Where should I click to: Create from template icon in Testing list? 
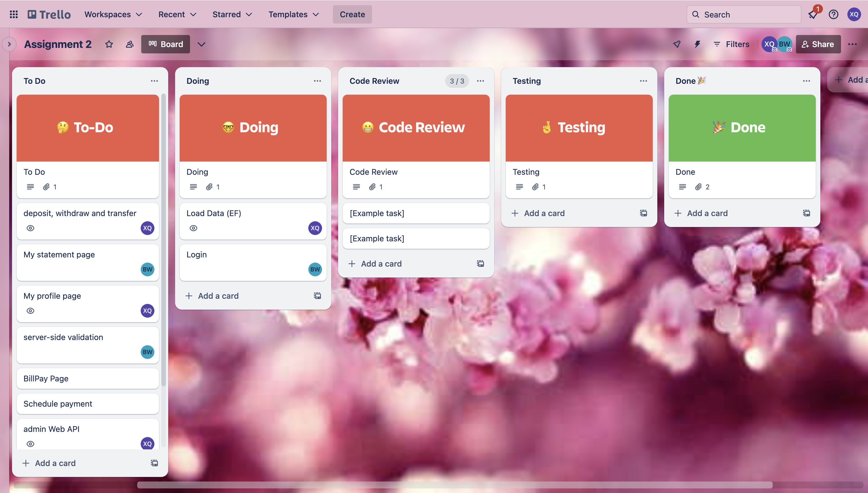(x=643, y=213)
